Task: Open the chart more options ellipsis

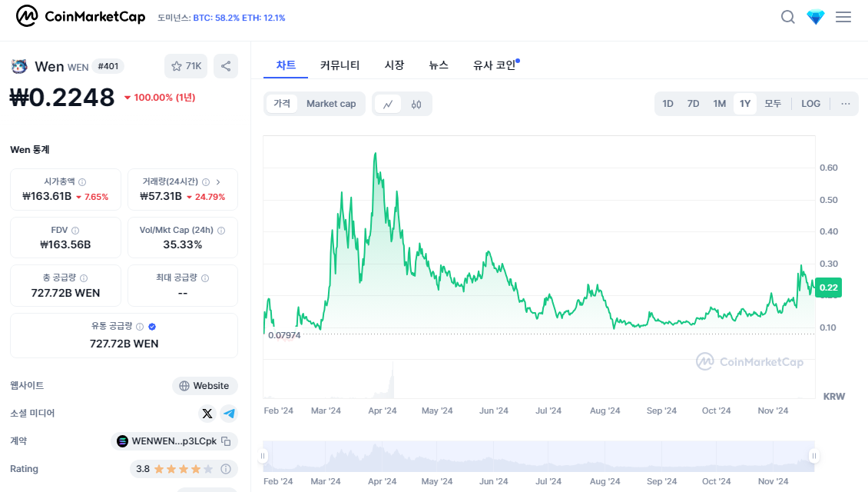Action: pyautogui.click(x=845, y=104)
